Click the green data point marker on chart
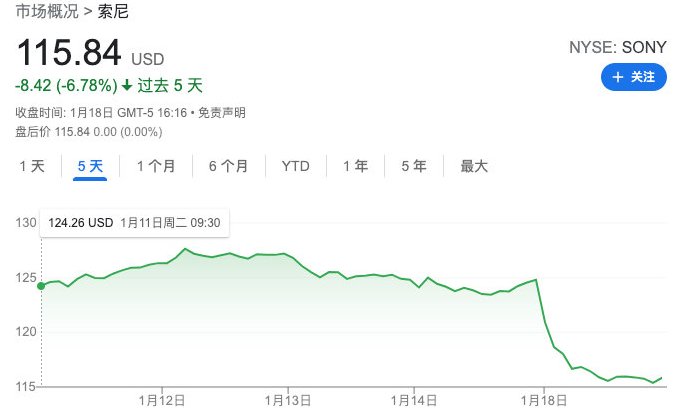 pos(41,286)
